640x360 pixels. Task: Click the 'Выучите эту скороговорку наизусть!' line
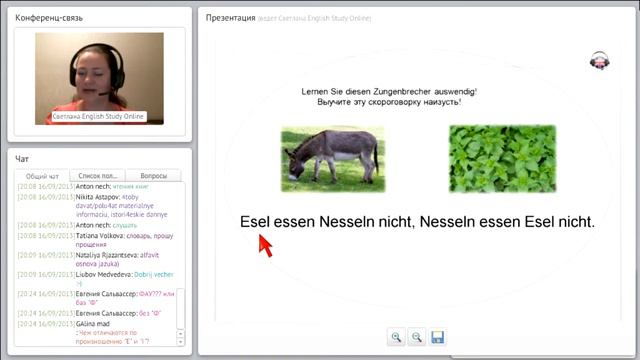pyautogui.click(x=389, y=102)
